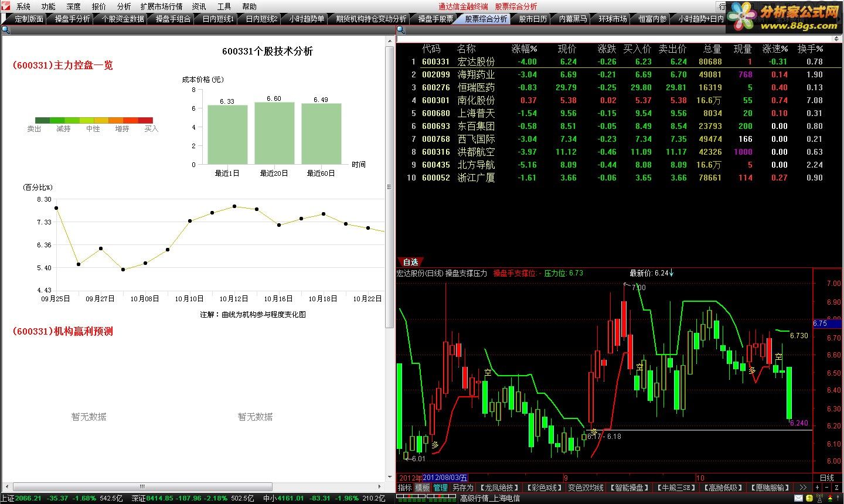Select the 【愿赌服输】 template

tap(770, 488)
